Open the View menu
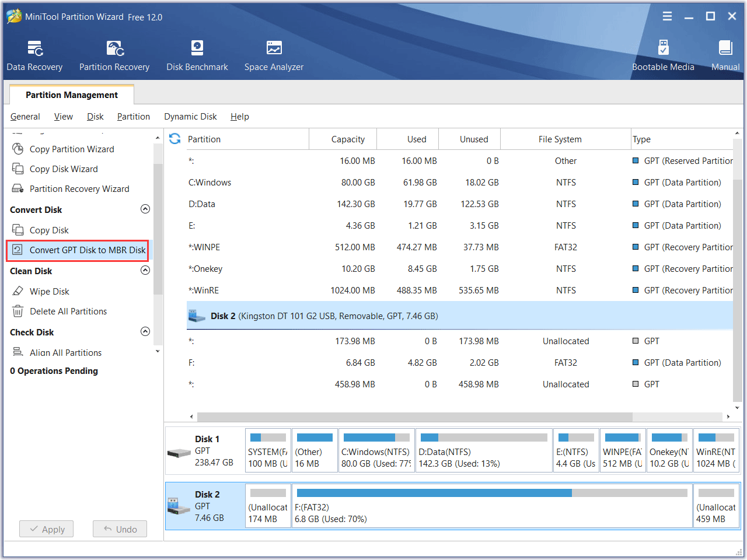 64,117
